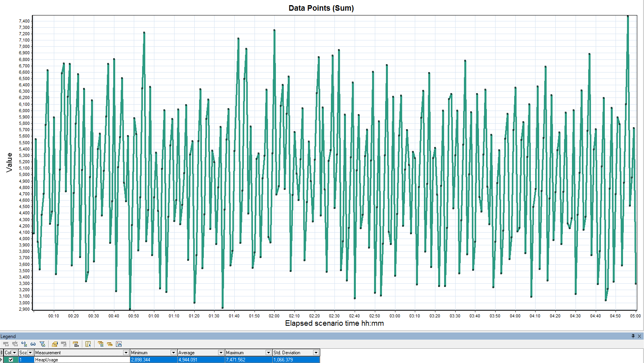Click the rightmost table icon in Legend toolbar
This screenshot has height=363, width=644.
click(x=119, y=344)
